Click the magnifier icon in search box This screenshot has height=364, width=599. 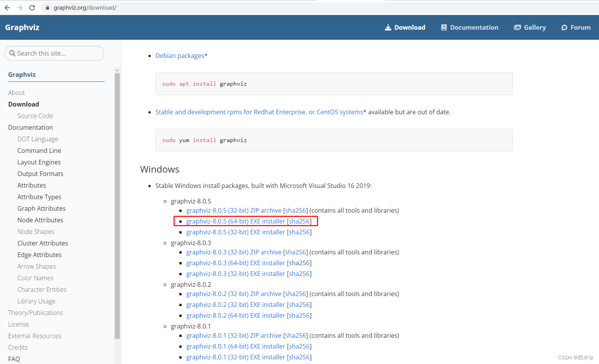click(x=12, y=53)
